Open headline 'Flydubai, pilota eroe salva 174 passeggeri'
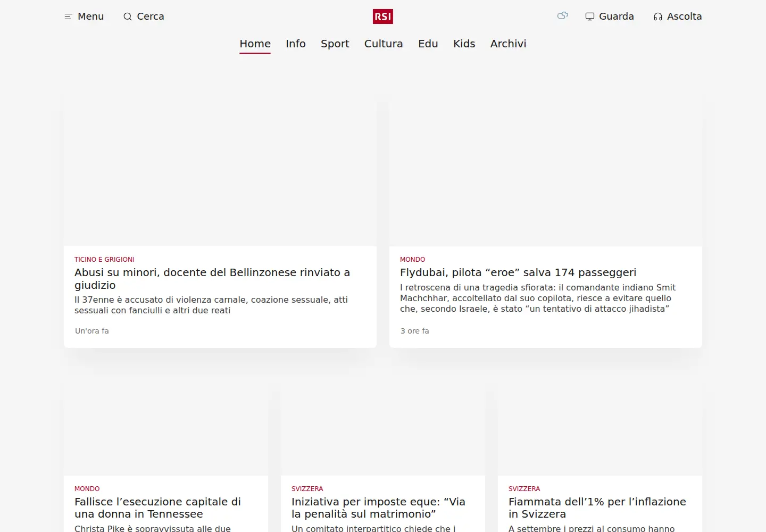The image size is (766, 532). (x=518, y=272)
